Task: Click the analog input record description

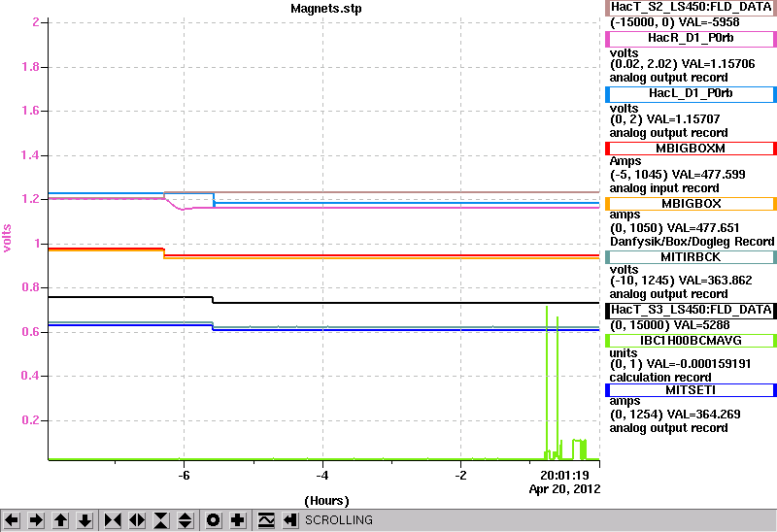Action: 664,188
